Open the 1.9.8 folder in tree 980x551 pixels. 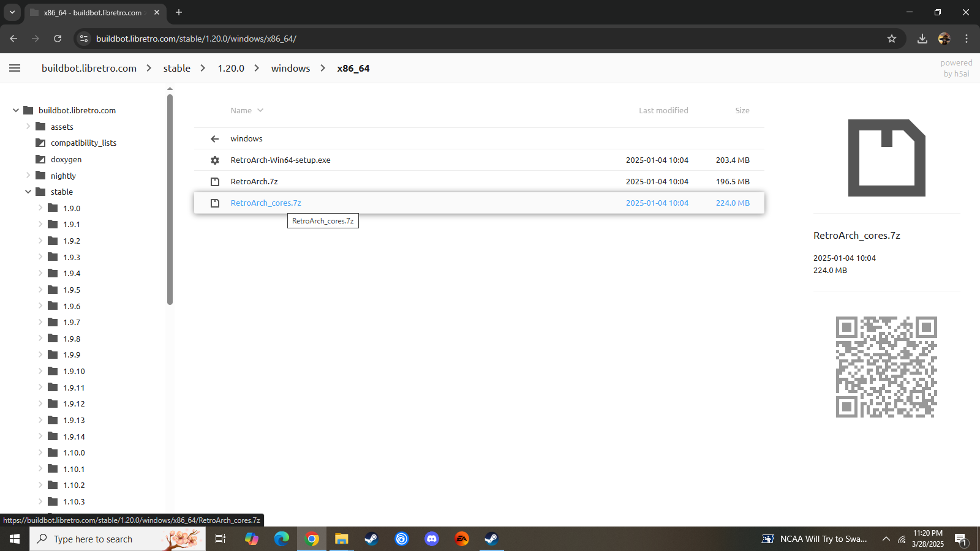(x=72, y=339)
